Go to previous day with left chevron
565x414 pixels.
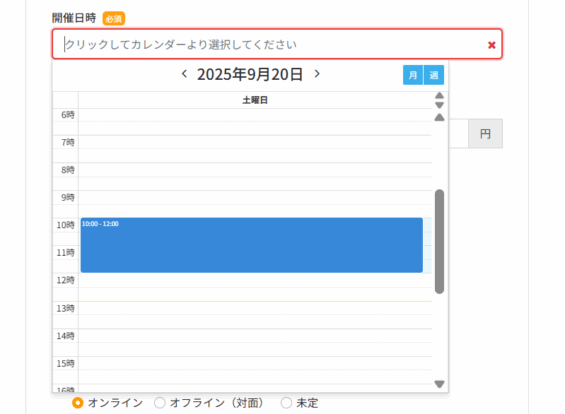point(184,74)
